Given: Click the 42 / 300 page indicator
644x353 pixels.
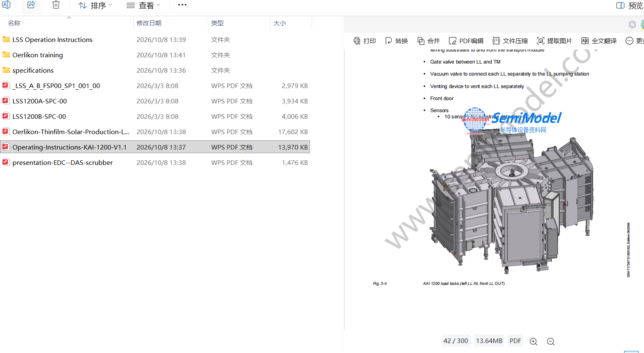Looking at the screenshot, I should point(456,341).
